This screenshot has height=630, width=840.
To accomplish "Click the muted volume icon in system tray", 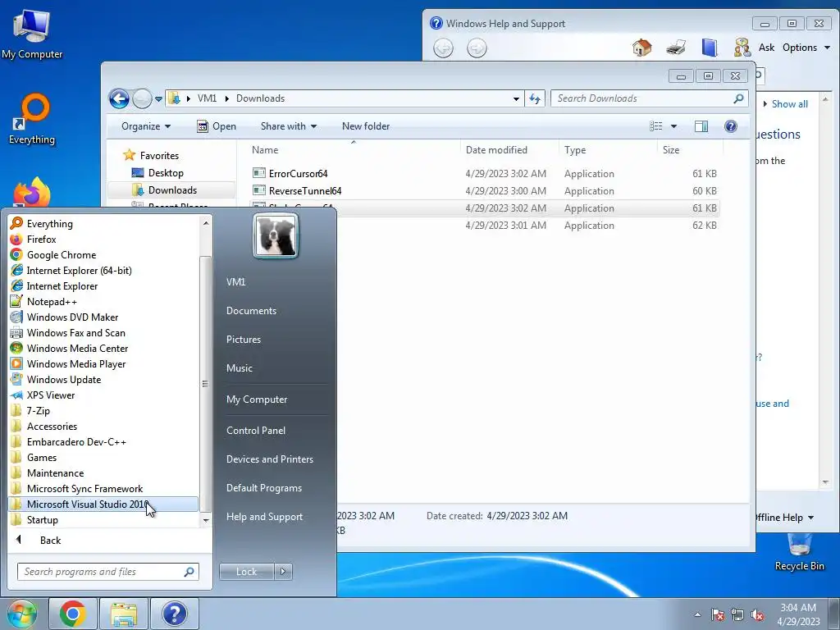I will (757, 614).
